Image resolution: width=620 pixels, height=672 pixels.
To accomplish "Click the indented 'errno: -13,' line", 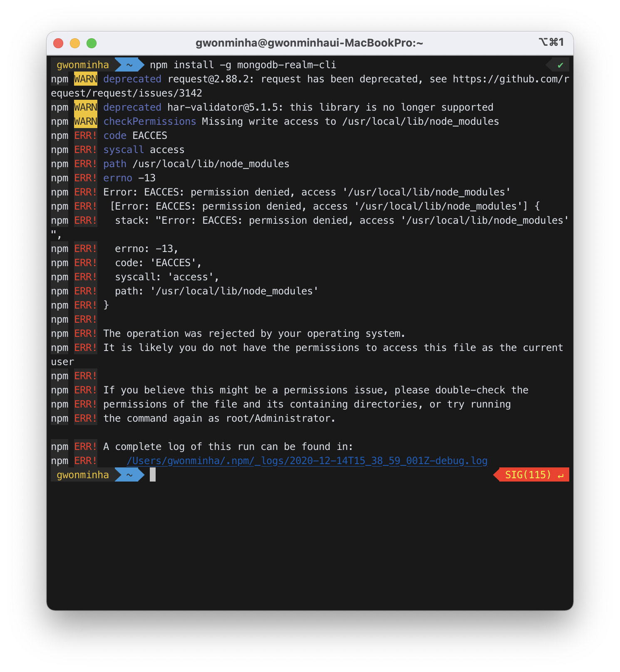I will [x=147, y=249].
